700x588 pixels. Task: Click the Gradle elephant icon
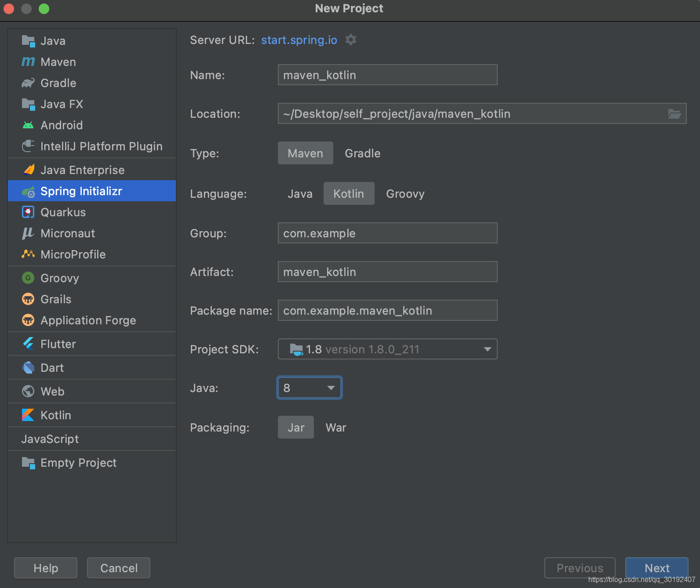point(28,83)
